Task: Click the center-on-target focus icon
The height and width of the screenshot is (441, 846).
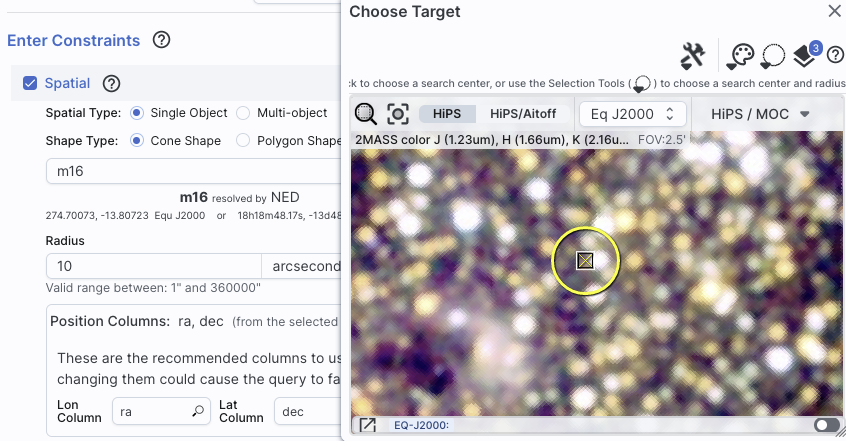Action: coord(398,114)
